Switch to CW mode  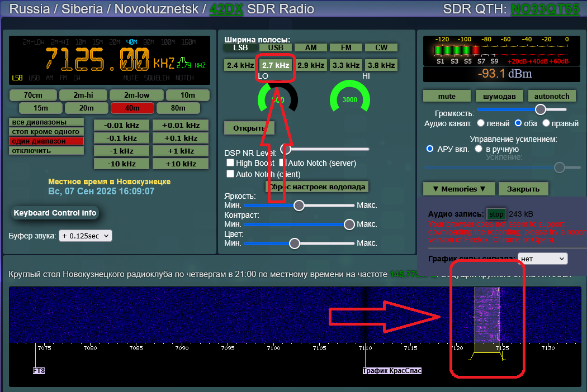point(381,48)
